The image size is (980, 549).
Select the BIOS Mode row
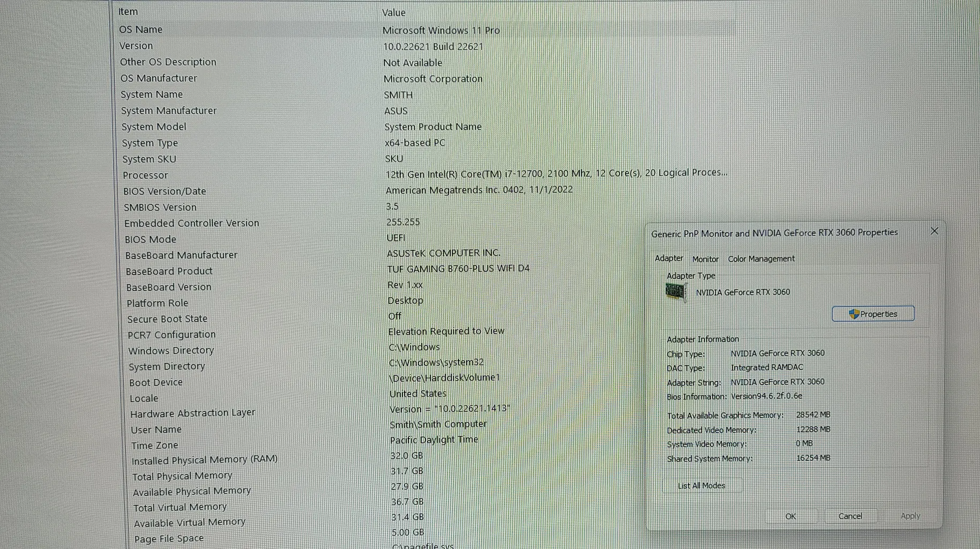click(151, 240)
